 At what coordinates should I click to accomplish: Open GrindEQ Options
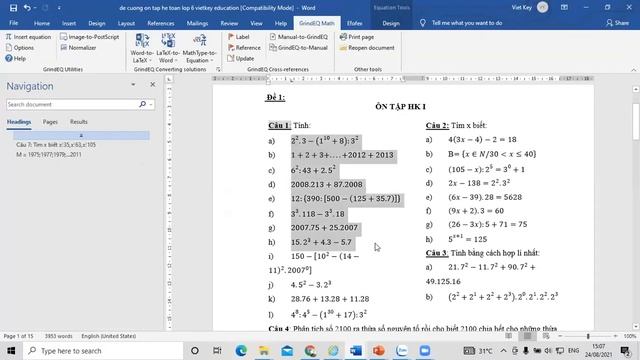(20, 48)
